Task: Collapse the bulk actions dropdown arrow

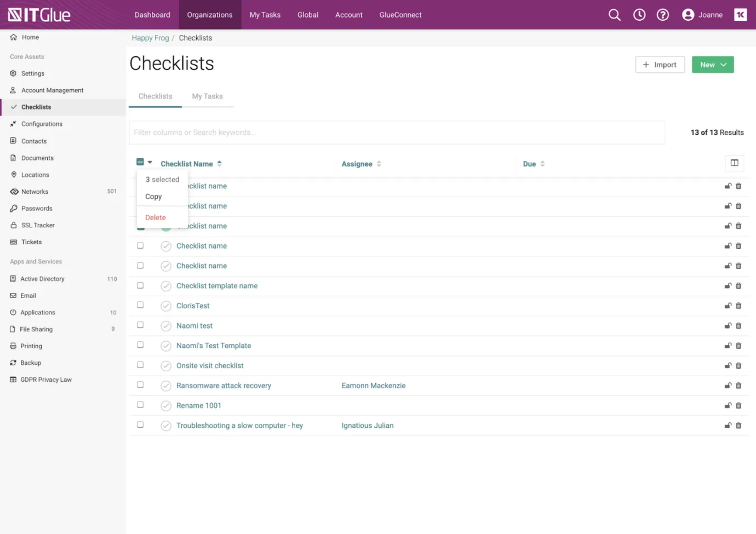Action: tap(150, 162)
